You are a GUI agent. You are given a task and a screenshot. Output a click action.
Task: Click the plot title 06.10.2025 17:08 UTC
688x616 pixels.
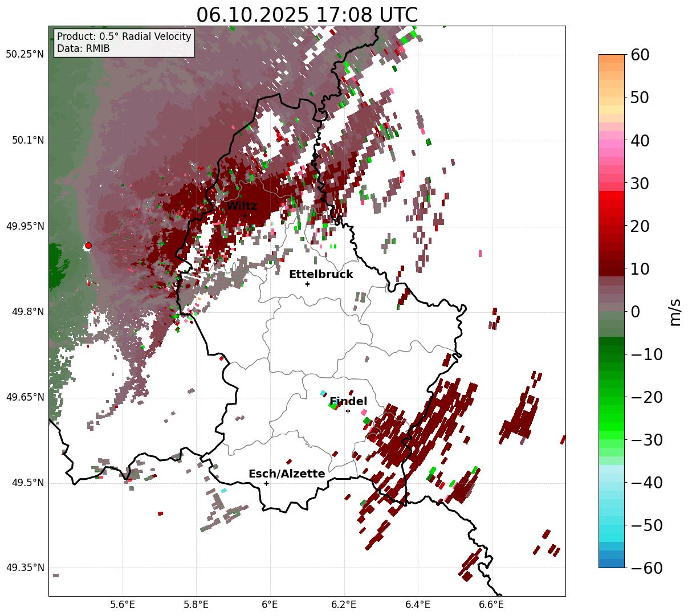[307, 15]
